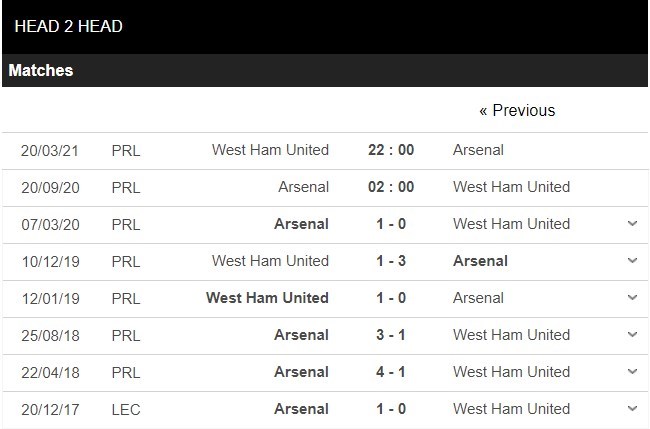Open the 22 : 00 kickoff time
The image size is (650, 429).
(390, 150)
